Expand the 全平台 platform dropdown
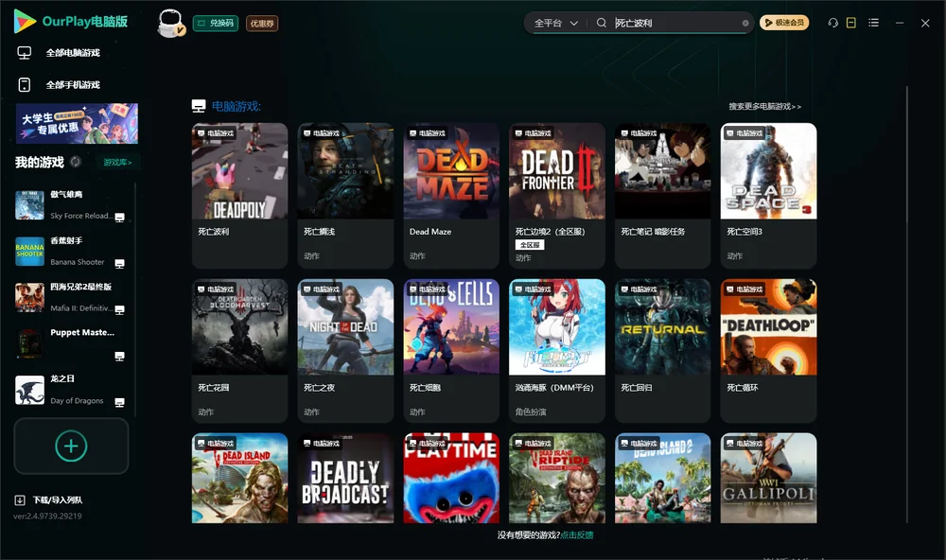The width and height of the screenshot is (946, 560). coord(556,23)
